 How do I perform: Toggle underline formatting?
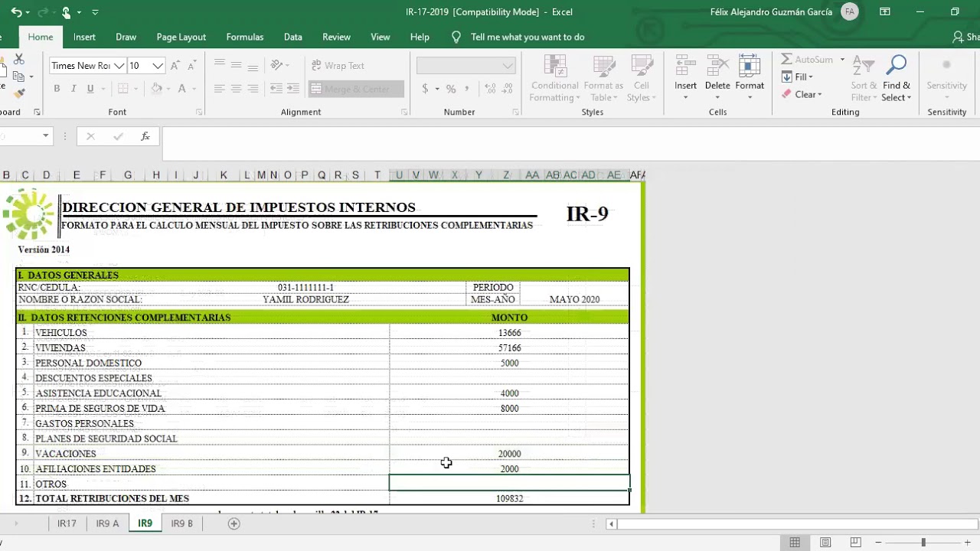pyautogui.click(x=90, y=89)
